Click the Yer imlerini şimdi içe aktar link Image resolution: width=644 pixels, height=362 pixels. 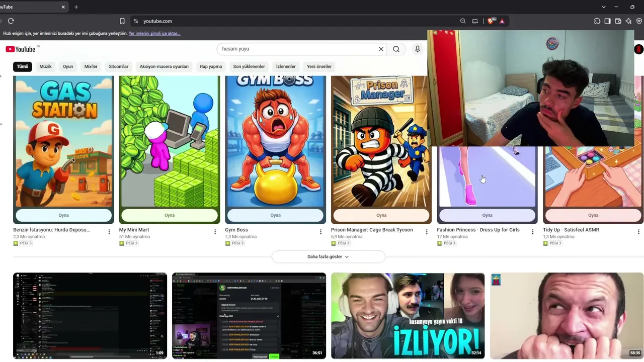point(154,33)
